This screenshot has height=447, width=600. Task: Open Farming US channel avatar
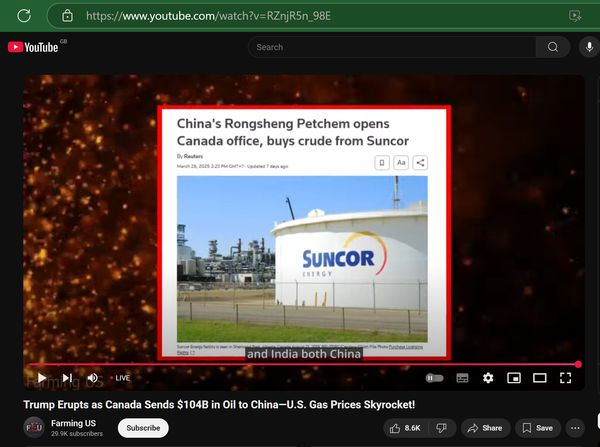click(x=34, y=427)
